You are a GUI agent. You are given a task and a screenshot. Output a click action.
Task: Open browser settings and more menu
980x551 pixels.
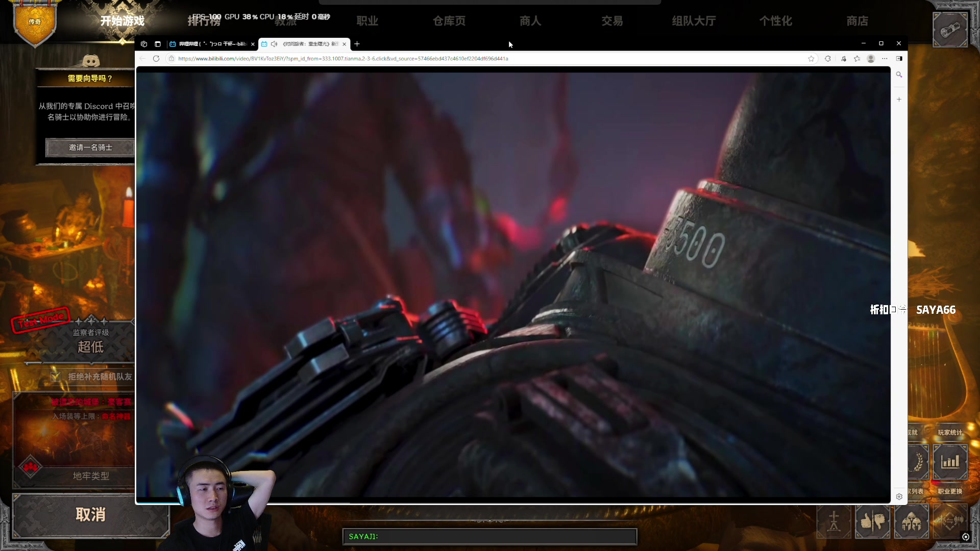[885, 59]
